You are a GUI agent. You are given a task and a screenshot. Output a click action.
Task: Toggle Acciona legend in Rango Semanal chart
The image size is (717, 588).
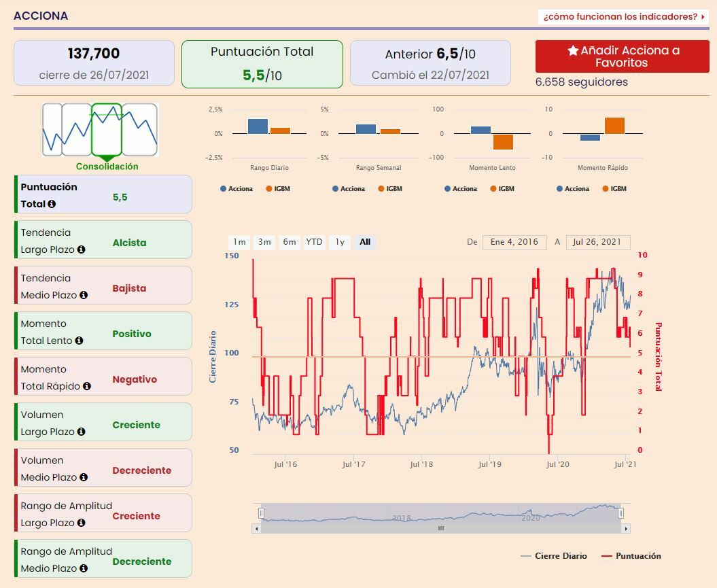[x=349, y=189]
